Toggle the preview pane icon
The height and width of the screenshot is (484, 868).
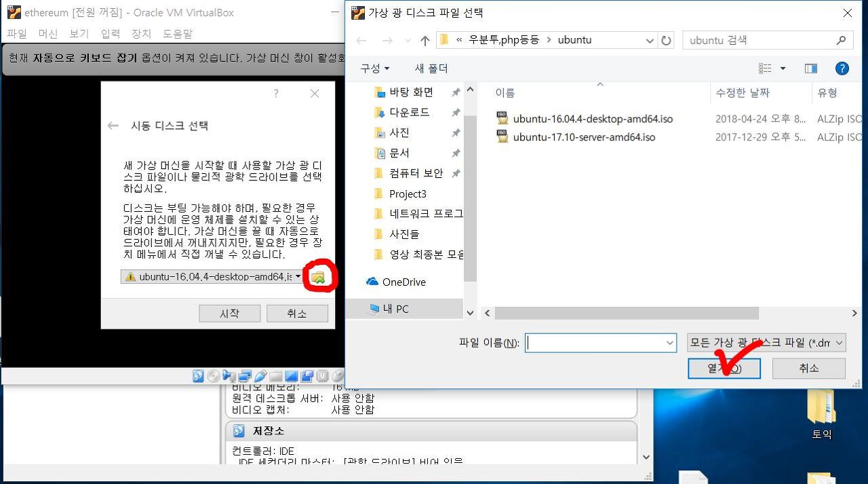(x=811, y=69)
